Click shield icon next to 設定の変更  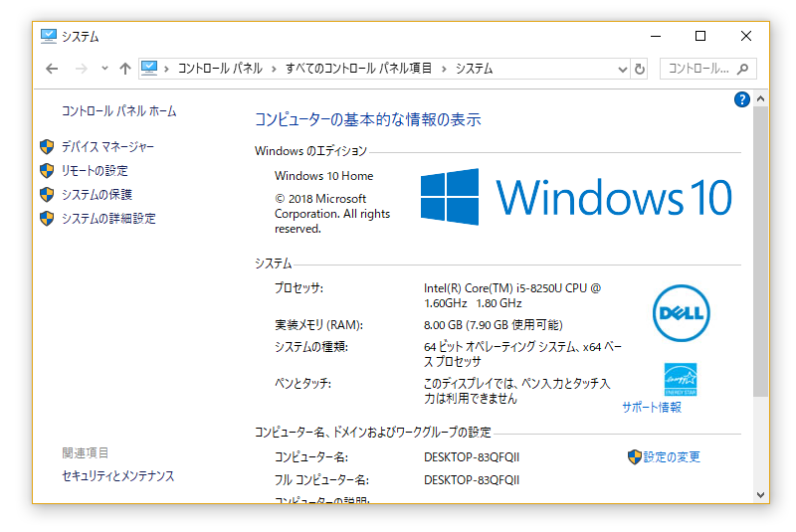click(x=635, y=457)
